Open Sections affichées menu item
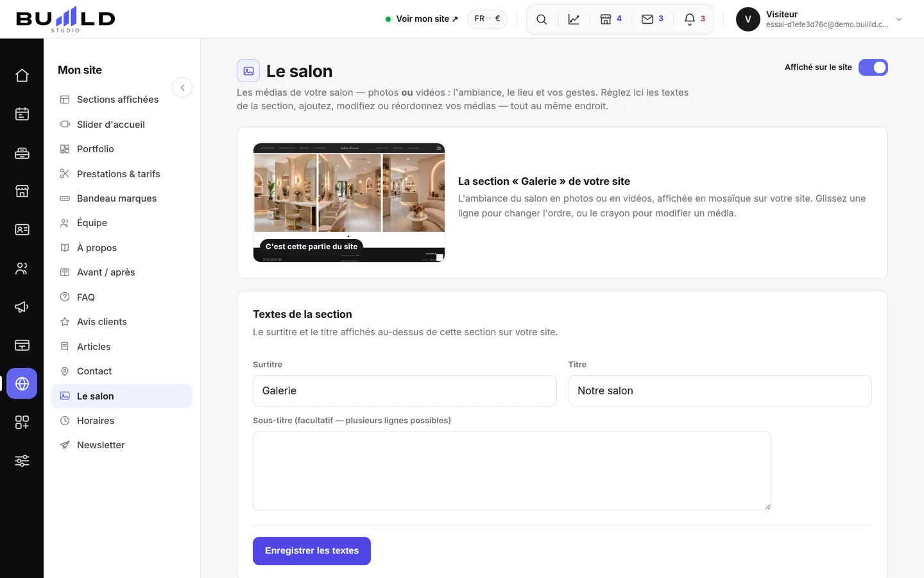Image resolution: width=924 pixels, height=578 pixels. tap(122, 100)
